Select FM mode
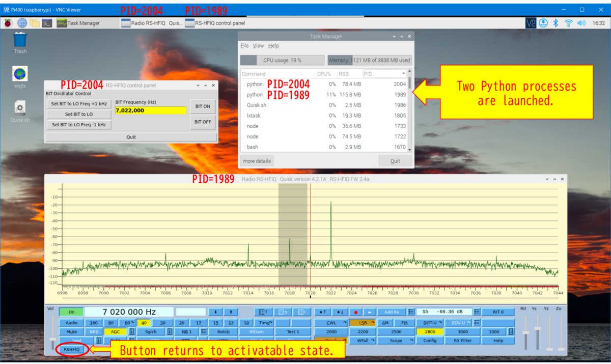Image resolution: width=611 pixels, height=364 pixels. [x=404, y=323]
